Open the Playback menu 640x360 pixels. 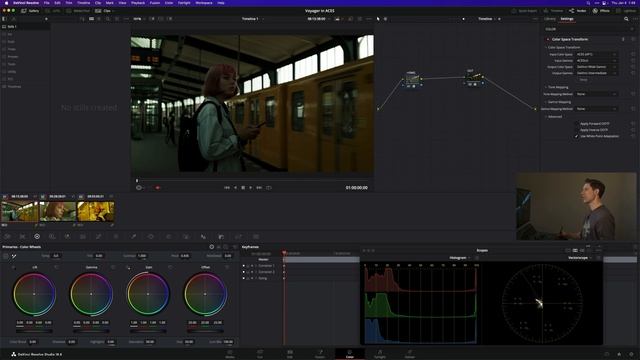pyautogui.click(x=138, y=3)
